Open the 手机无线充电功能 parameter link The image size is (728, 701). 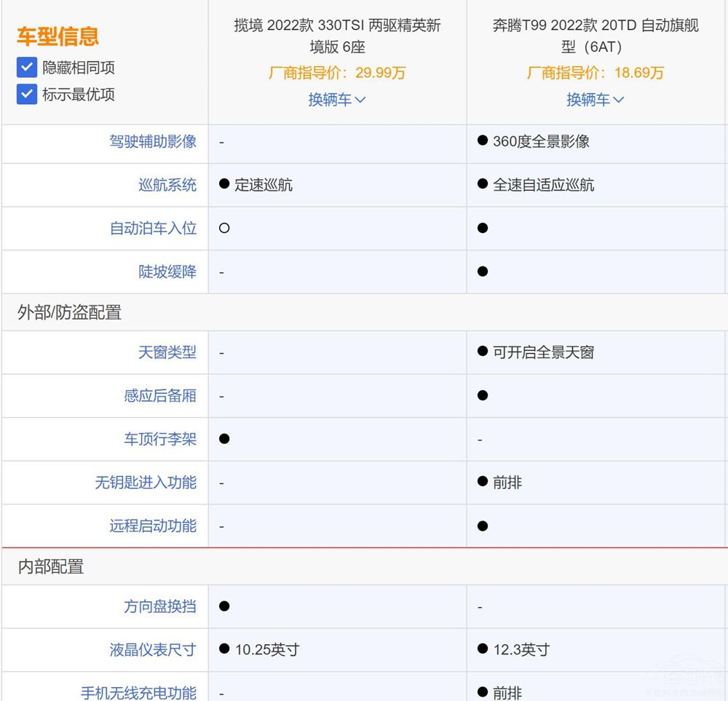138,692
